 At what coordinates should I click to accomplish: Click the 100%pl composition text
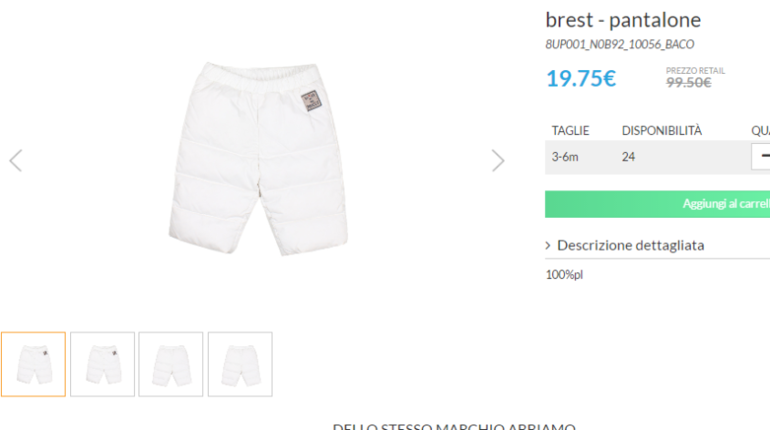[564, 274]
